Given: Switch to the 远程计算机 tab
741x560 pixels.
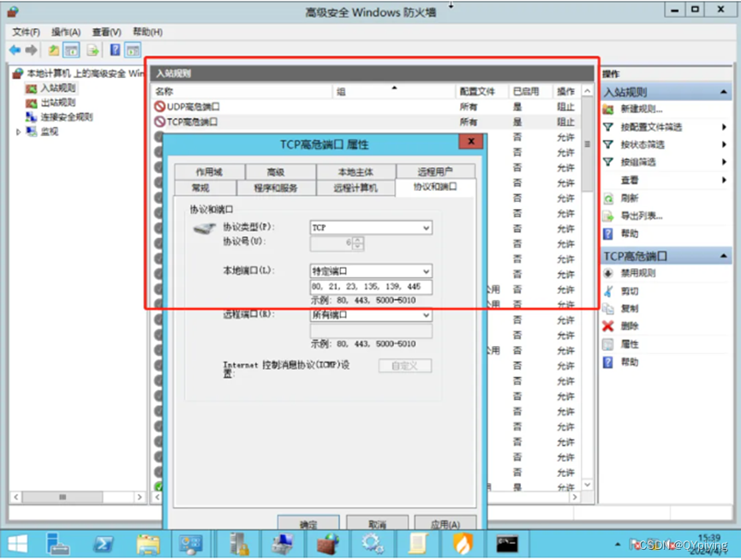Looking at the screenshot, I should pyautogui.click(x=356, y=188).
